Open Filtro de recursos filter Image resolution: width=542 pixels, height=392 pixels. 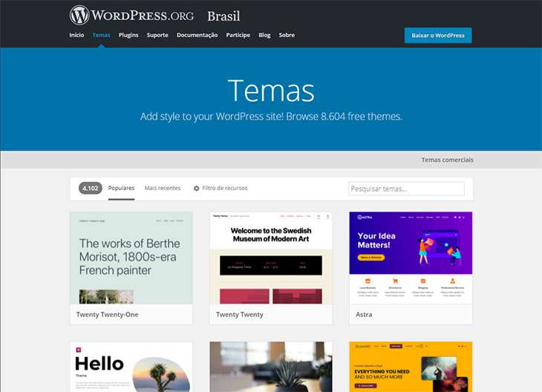(221, 188)
